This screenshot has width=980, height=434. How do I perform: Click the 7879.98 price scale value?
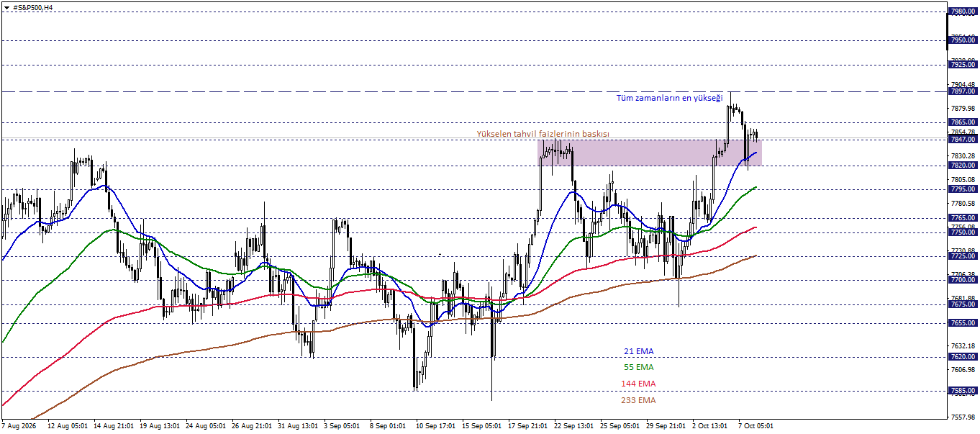[963, 109]
